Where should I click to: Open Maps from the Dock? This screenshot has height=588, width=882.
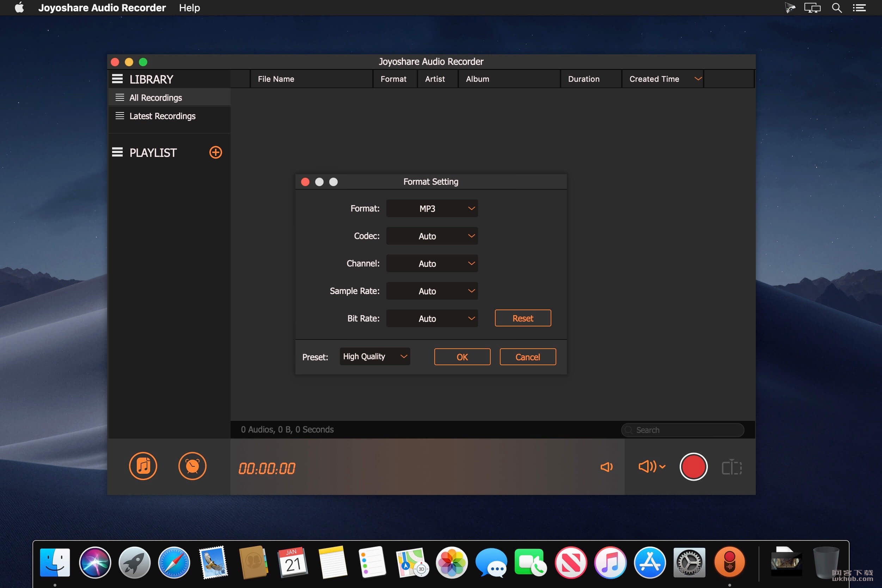click(x=412, y=562)
